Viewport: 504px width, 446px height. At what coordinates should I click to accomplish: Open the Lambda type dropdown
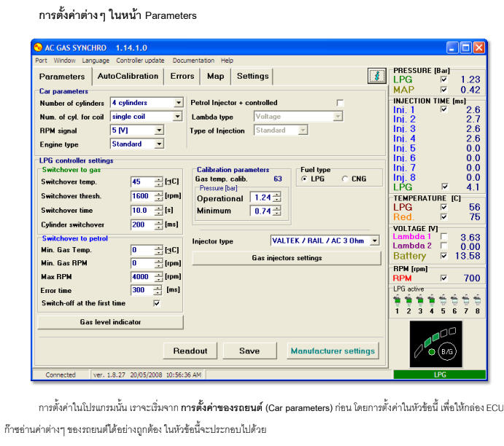pyautogui.click(x=338, y=117)
